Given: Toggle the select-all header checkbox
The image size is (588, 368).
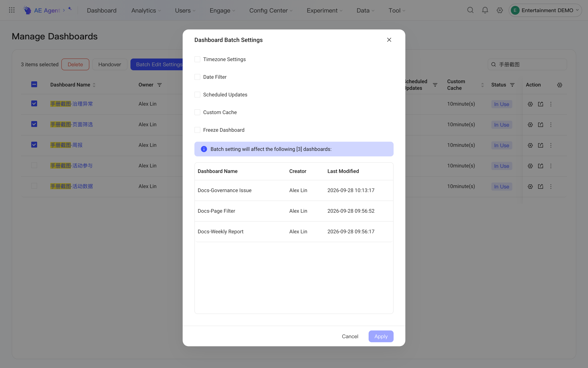Looking at the screenshot, I should 34,84.
